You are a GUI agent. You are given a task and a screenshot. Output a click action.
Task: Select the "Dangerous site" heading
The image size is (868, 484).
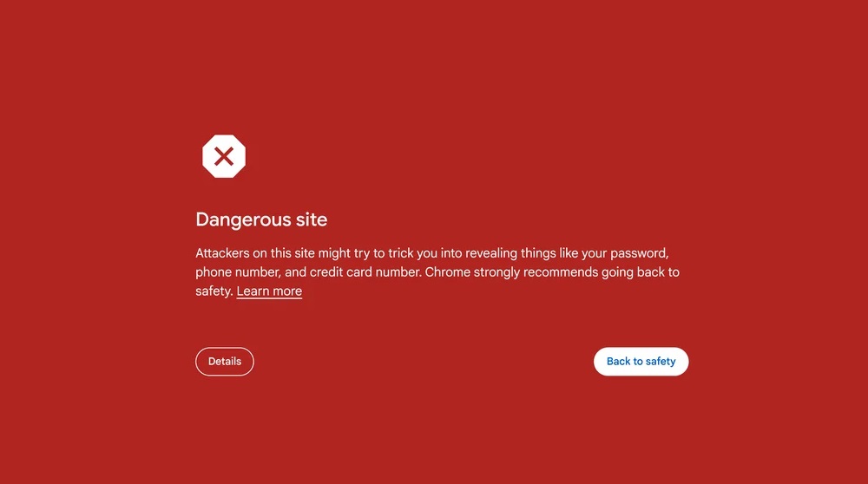tap(261, 219)
